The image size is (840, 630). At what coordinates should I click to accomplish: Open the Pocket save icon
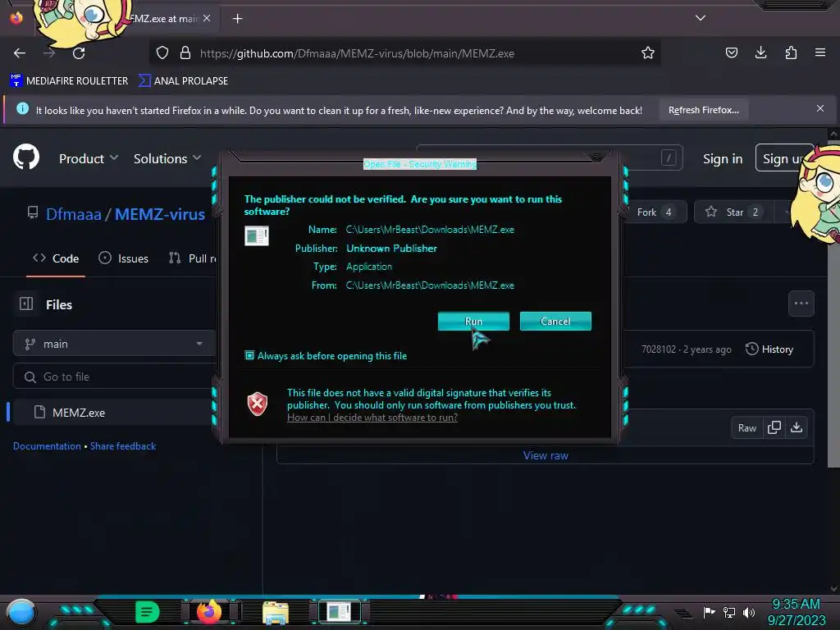731,52
